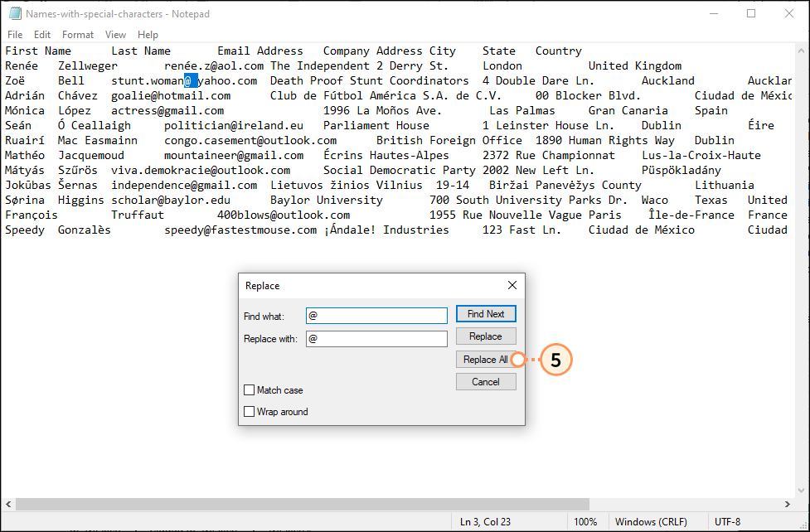Screen dimensions: 810x532
Task: Maximize the Notepad window
Action: coord(751,13)
